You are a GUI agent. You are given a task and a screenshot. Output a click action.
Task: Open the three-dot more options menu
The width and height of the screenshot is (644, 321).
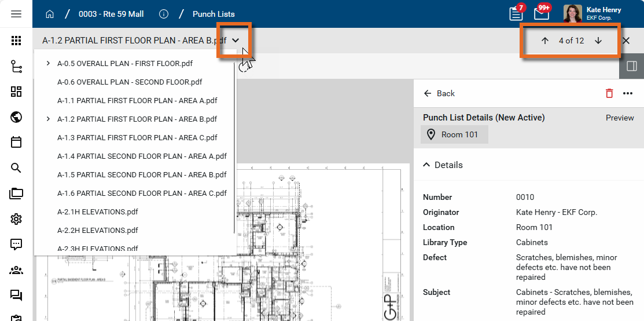[628, 93]
